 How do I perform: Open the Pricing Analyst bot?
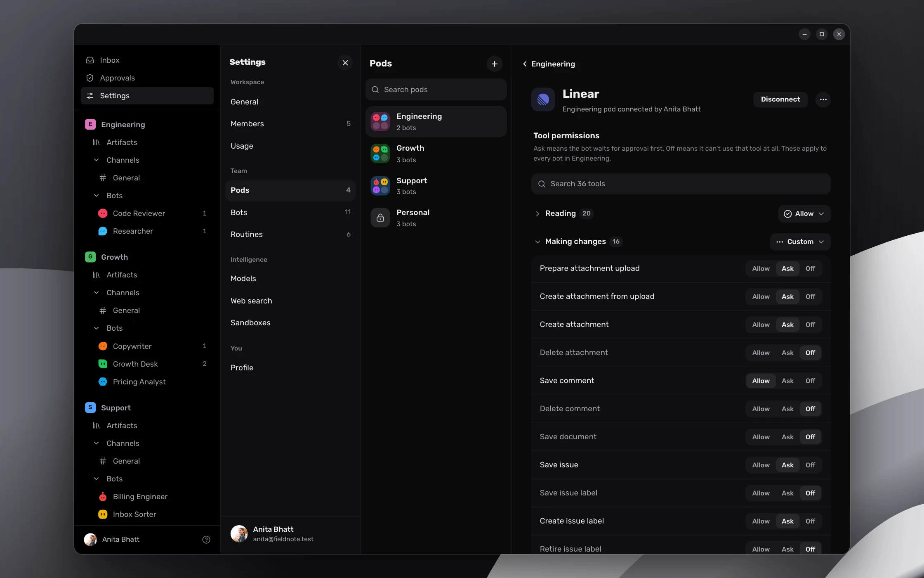tap(147, 382)
